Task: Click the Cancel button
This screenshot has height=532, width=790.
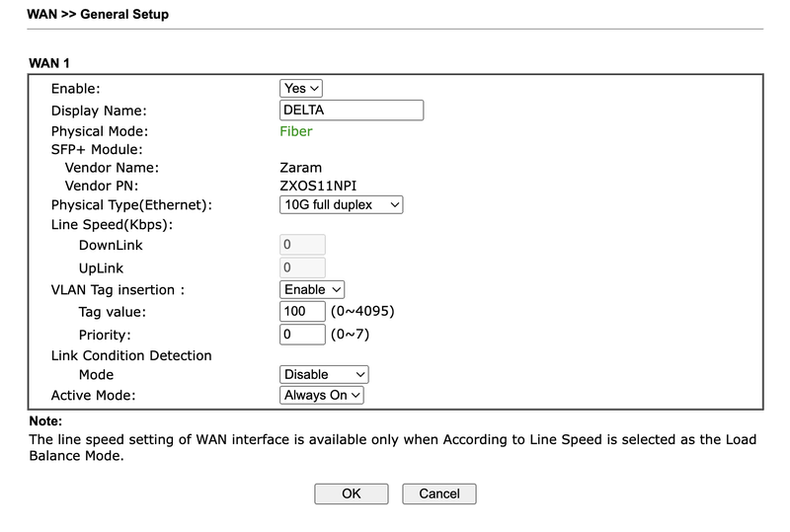Action: (x=439, y=494)
